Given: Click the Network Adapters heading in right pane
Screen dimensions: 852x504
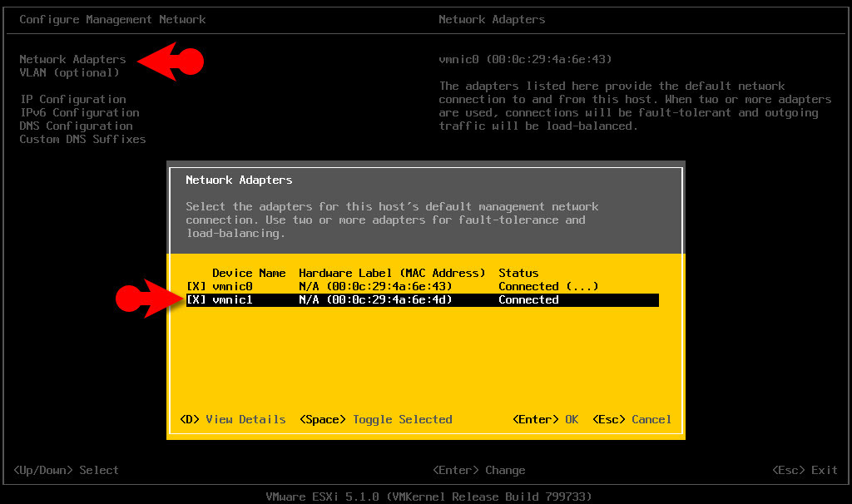Looking at the screenshot, I should [x=492, y=20].
